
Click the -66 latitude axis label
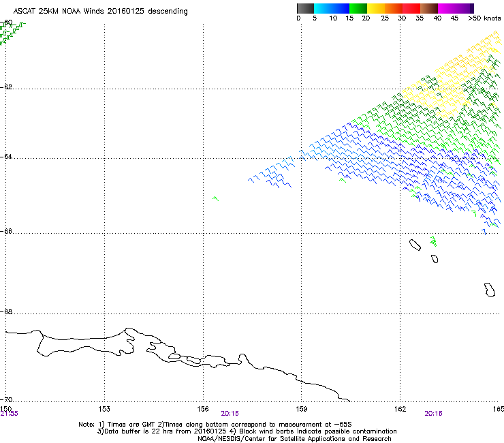coord(6,231)
